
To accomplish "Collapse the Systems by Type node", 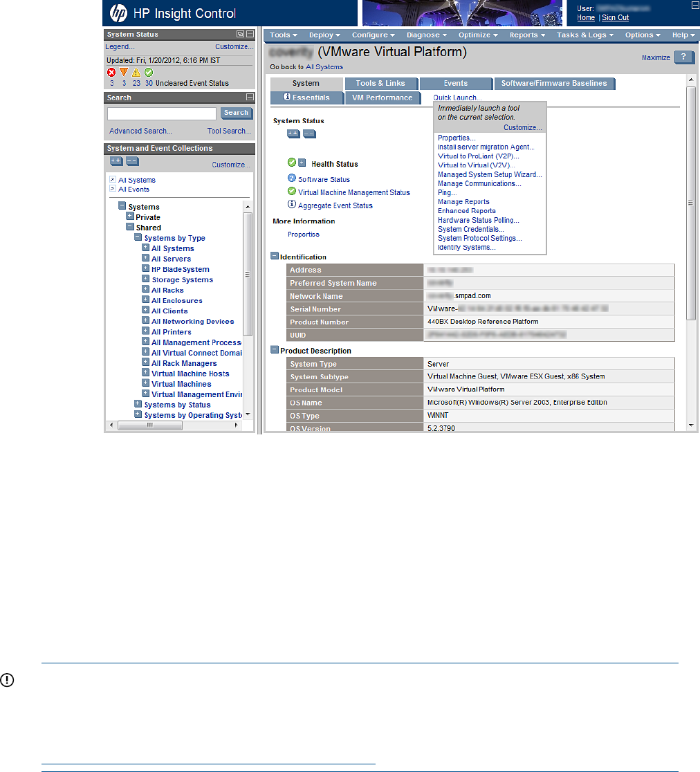I will 138,237.
